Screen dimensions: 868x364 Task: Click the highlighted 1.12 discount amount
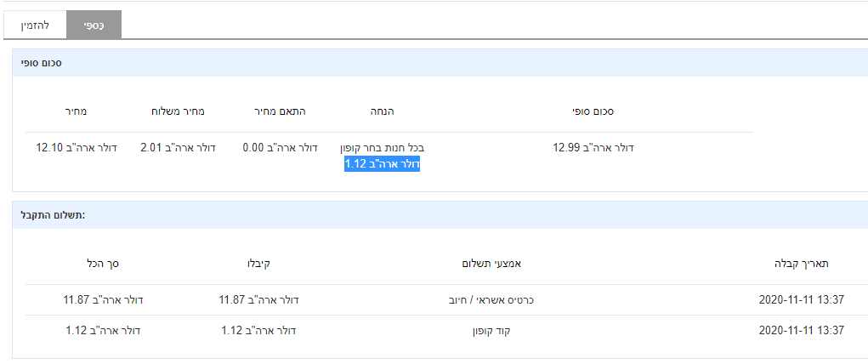point(382,164)
